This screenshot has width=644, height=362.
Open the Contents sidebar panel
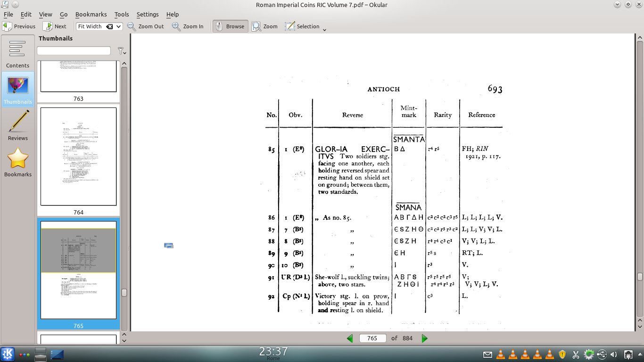tap(17, 54)
